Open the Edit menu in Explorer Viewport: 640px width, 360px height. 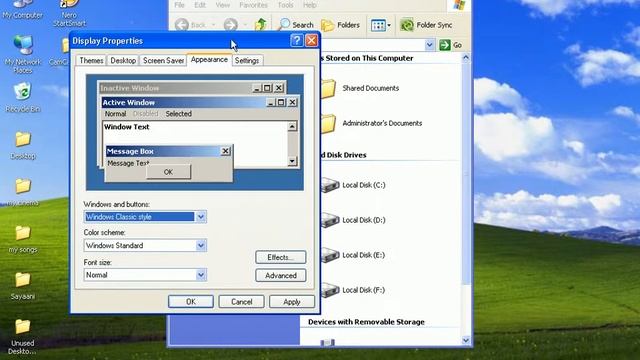point(200,5)
